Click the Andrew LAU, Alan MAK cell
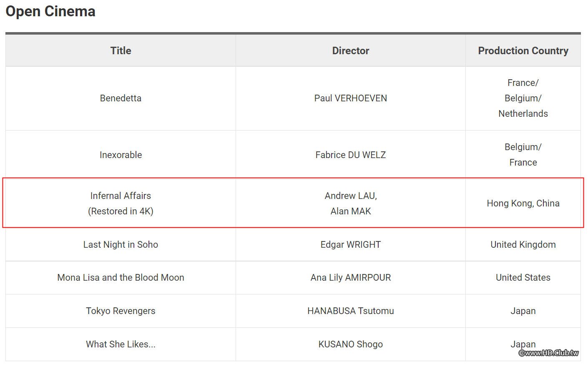The image size is (588, 367). tap(351, 203)
